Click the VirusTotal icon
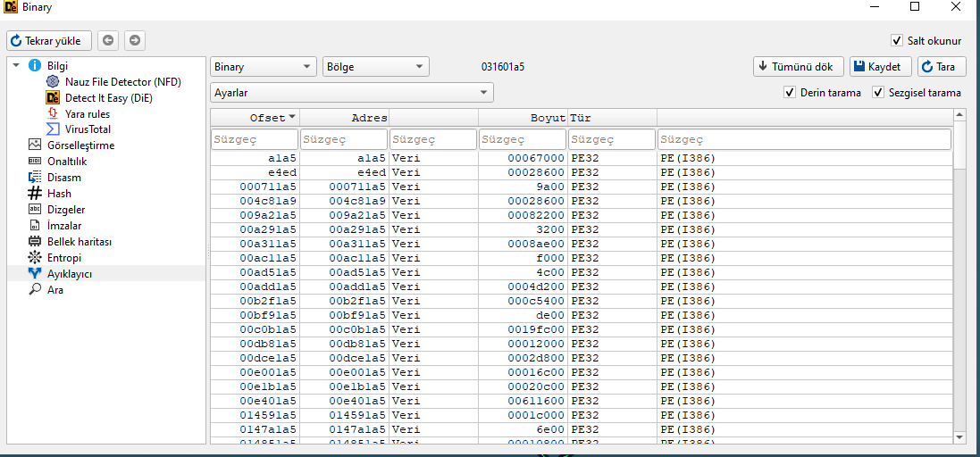The image size is (980, 457). click(53, 129)
